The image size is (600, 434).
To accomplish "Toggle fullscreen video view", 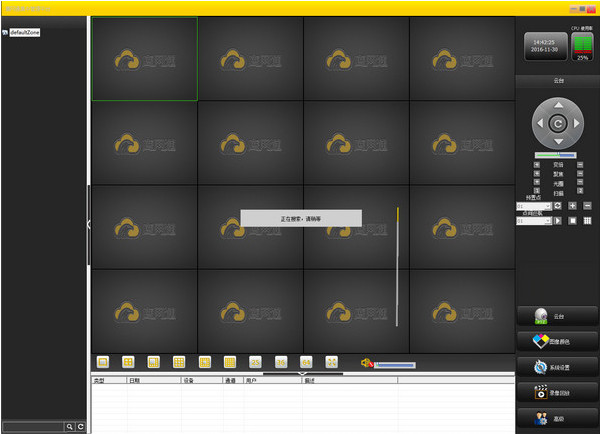I will coord(332,361).
